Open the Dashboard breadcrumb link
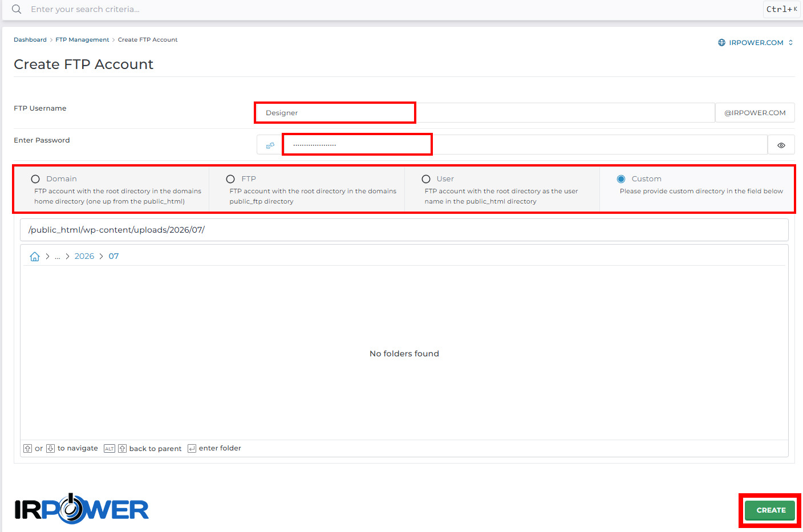 30,40
